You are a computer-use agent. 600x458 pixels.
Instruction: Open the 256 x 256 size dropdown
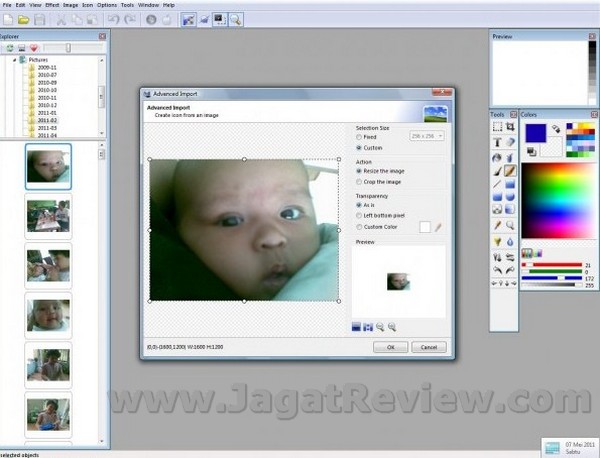tap(427, 135)
